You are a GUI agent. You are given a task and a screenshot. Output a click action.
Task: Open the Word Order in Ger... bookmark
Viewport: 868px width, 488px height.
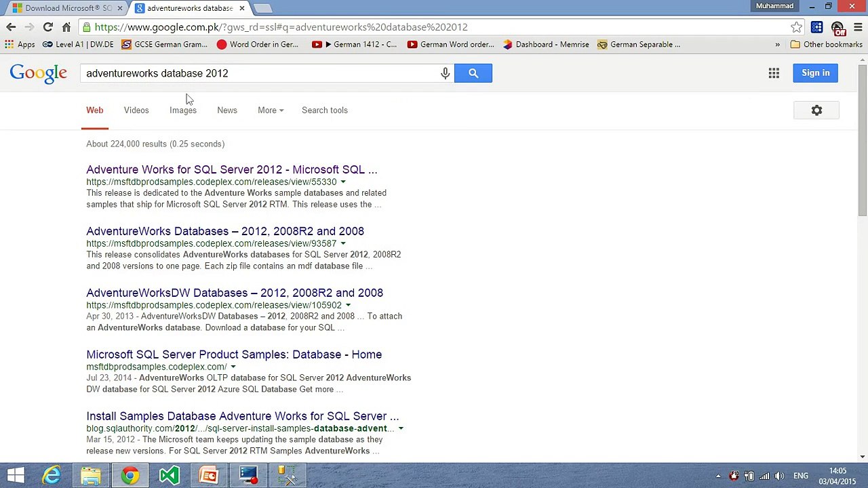[x=258, y=45]
